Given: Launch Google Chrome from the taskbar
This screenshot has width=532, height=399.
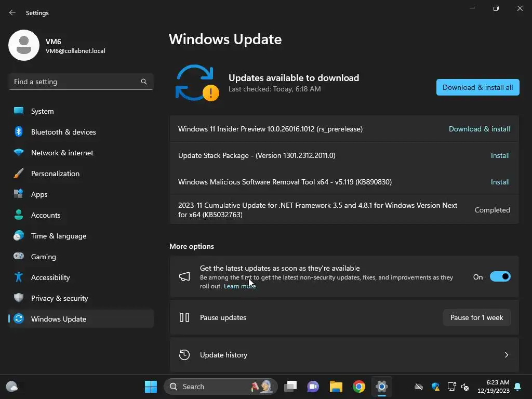Looking at the screenshot, I should coord(358,387).
